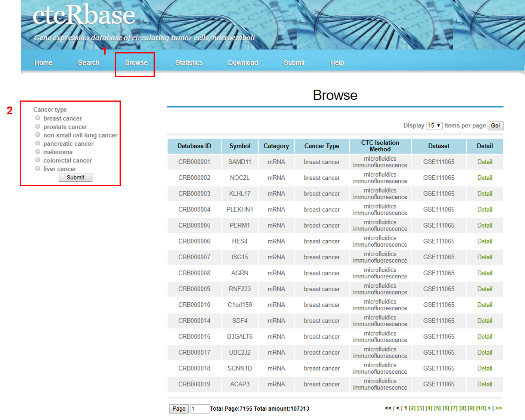Image resolution: width=525 pixels, height=420 pixels.
Task: Go to the Statistics tab
Action: (189, 63)
